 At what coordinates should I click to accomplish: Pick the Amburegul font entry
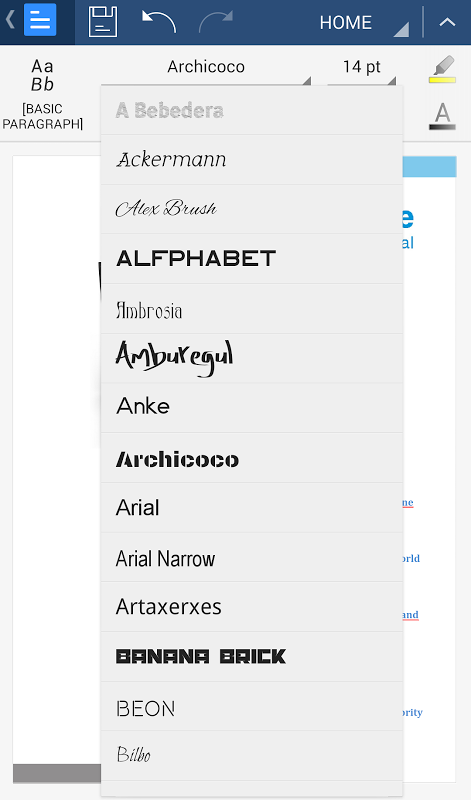click(x=252, y=358)
